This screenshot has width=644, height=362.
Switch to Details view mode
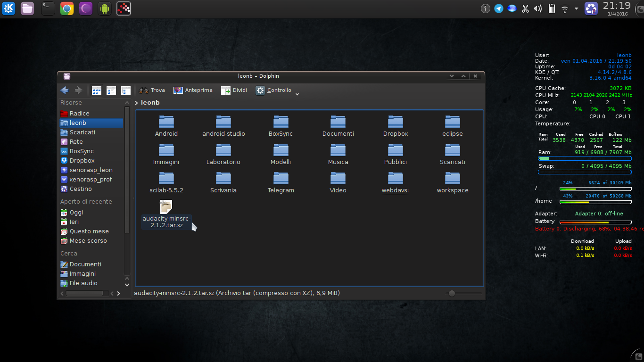pyautogui.click(x=111, y=90)
